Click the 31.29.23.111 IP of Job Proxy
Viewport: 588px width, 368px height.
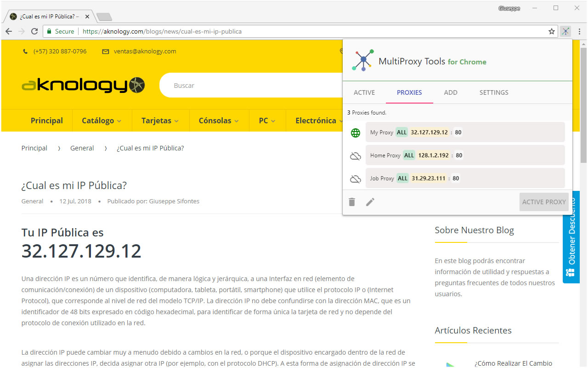[428, 178]
